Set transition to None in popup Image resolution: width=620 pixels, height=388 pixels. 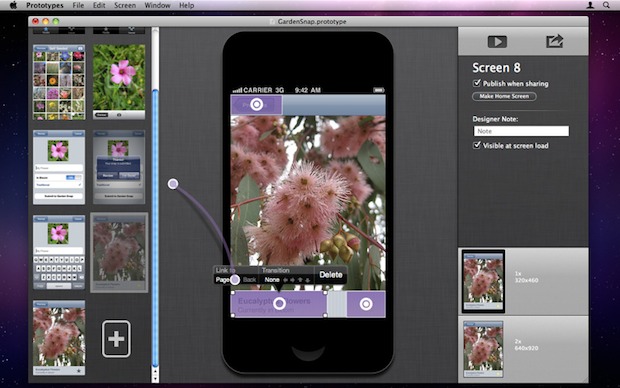point(272,280)
